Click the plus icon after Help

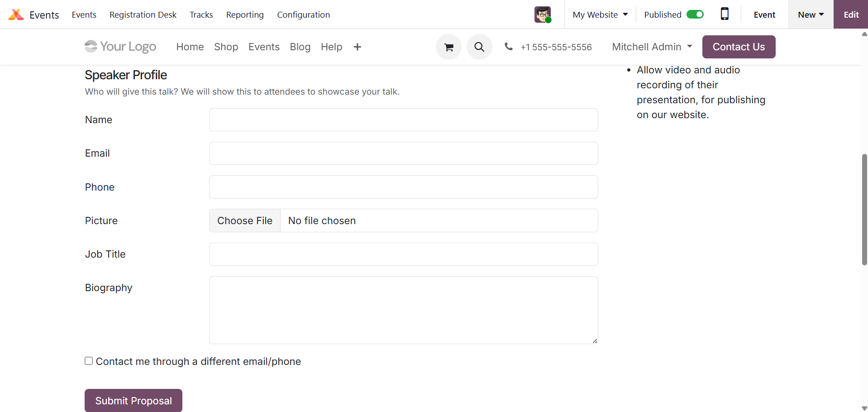coord(357,47)
